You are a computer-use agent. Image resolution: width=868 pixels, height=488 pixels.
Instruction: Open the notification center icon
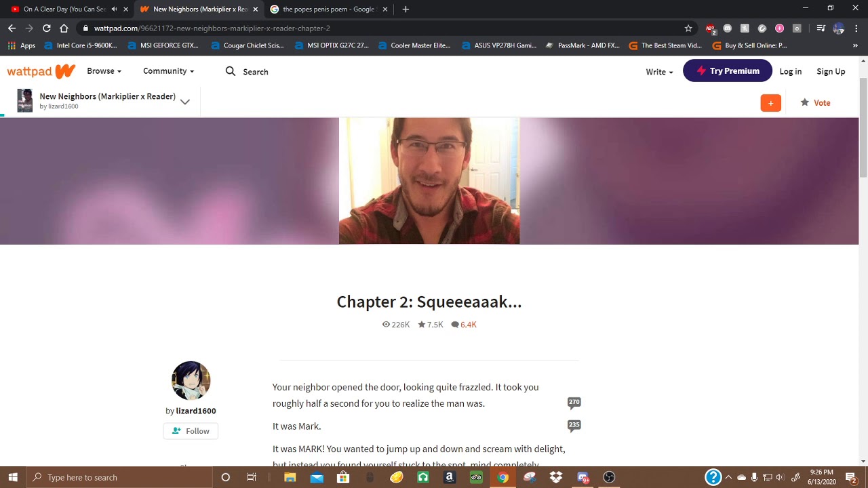[851, 477]
